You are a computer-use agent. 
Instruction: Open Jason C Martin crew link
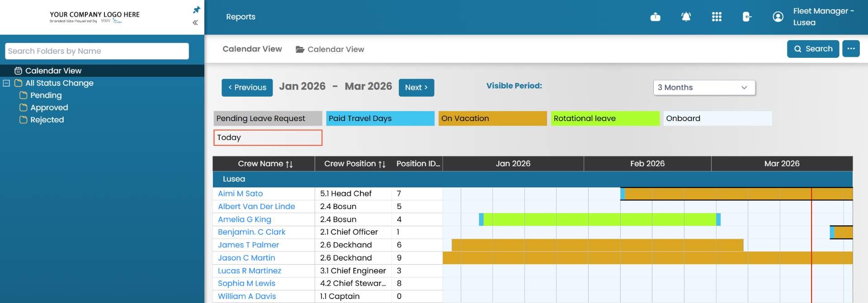click(x=246, y=258)
